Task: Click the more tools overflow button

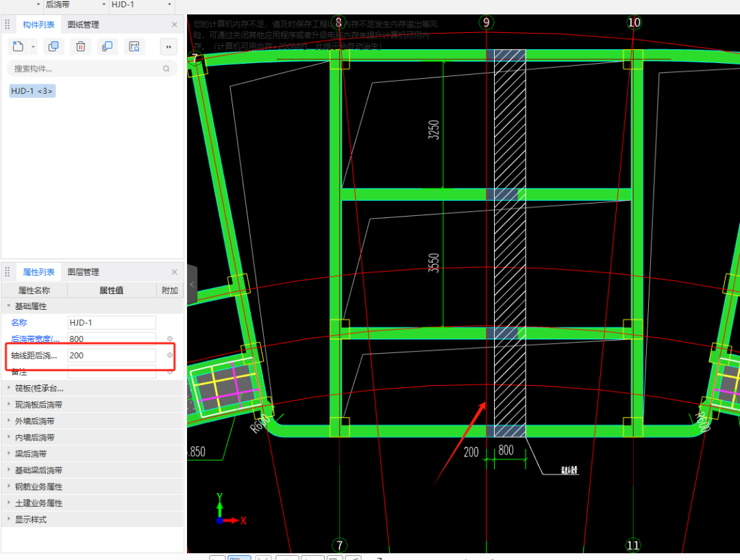Action: click(169, 47)
